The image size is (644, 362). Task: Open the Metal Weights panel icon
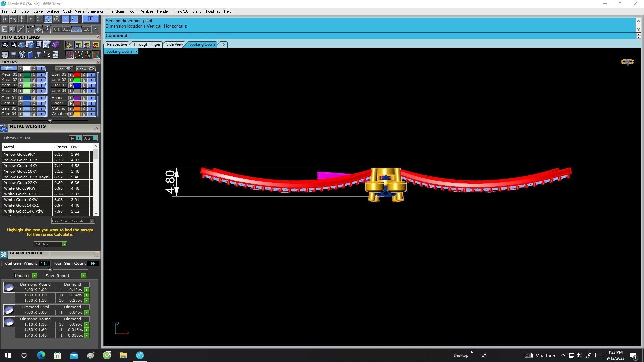point(4,128)
